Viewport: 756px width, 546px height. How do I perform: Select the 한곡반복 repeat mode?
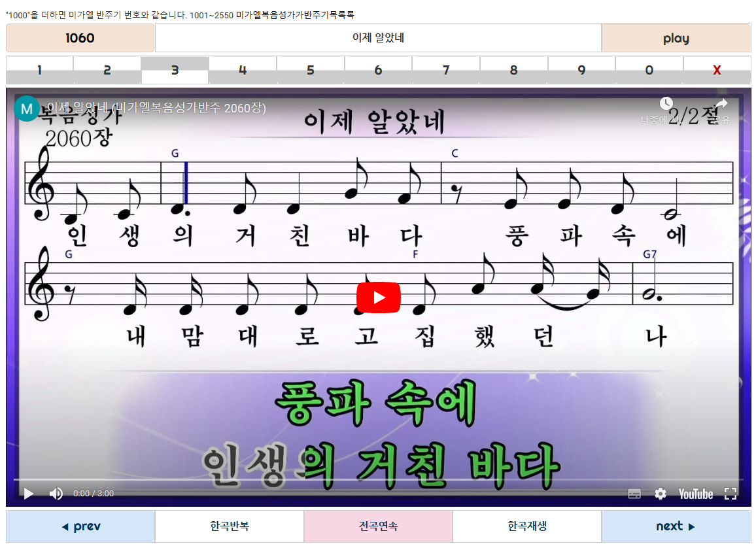click(230, 526)
